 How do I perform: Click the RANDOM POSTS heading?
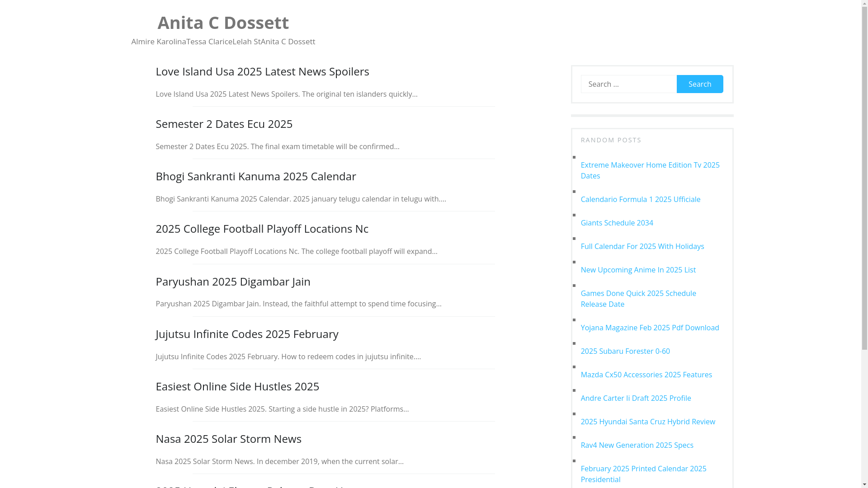[x=611, y=140]
